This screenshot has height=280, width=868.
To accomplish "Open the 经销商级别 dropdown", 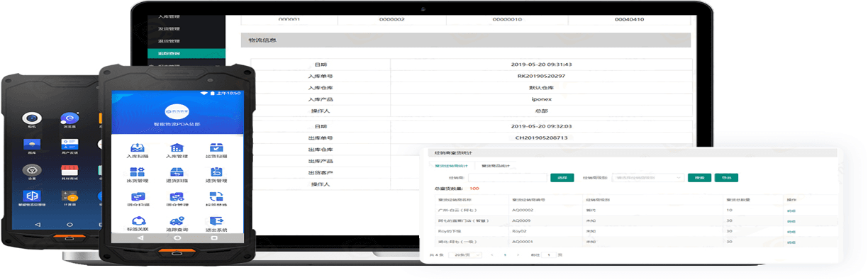I will coord(648,178).
